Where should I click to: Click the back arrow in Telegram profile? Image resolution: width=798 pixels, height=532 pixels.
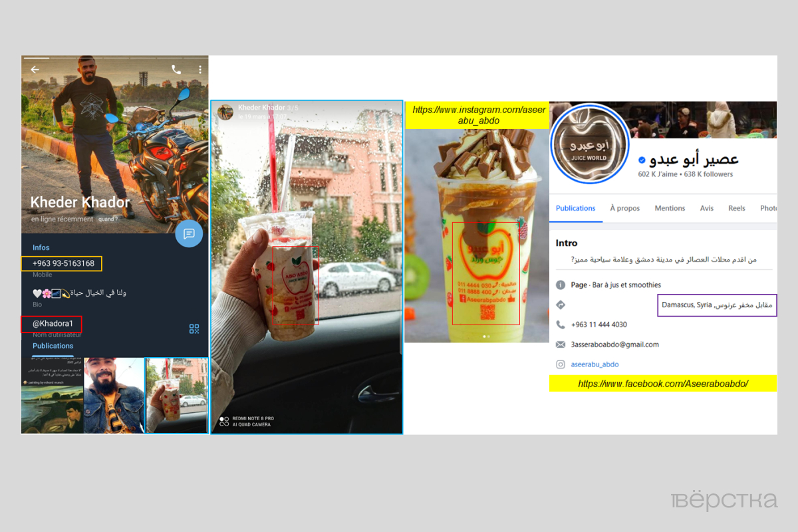click(35, 69)
